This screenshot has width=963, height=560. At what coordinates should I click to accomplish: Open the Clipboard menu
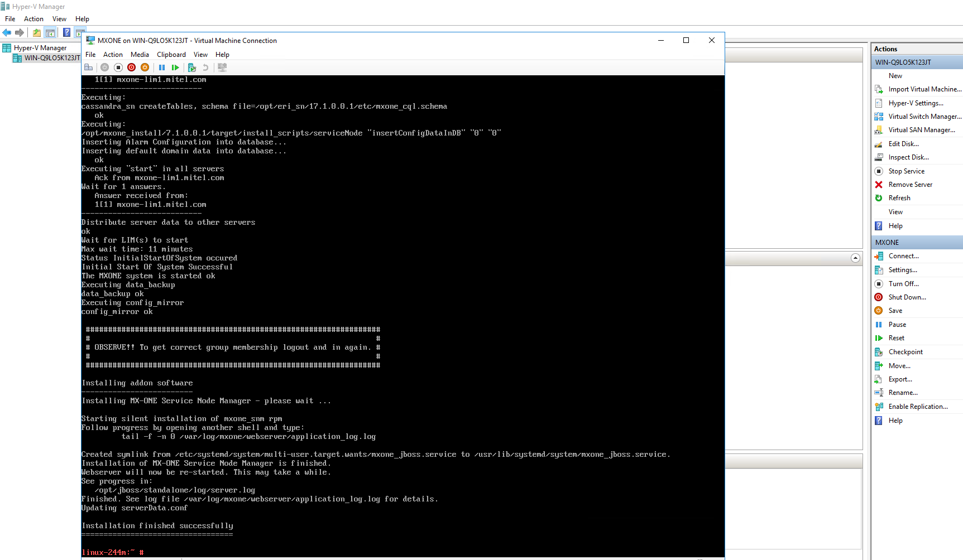171,55
